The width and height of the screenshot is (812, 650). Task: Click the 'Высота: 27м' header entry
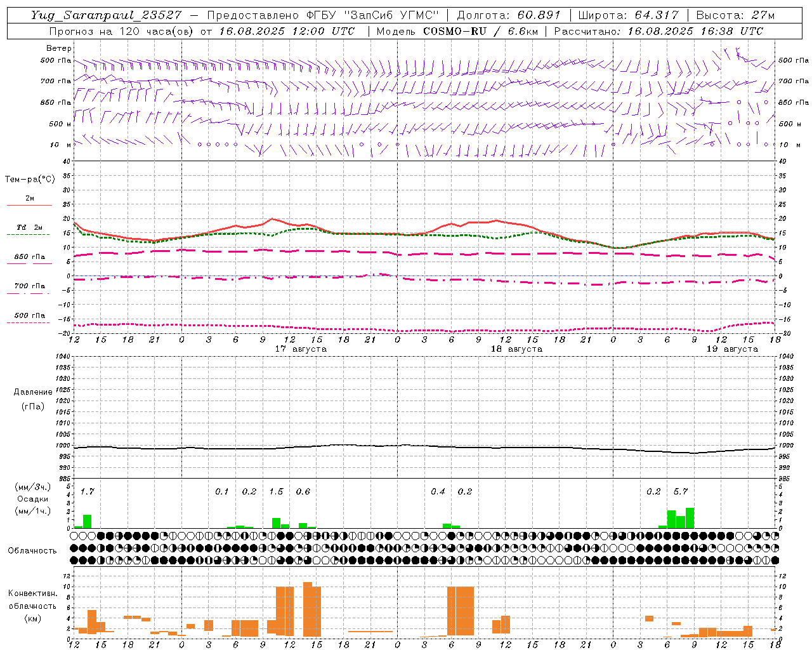735,15
